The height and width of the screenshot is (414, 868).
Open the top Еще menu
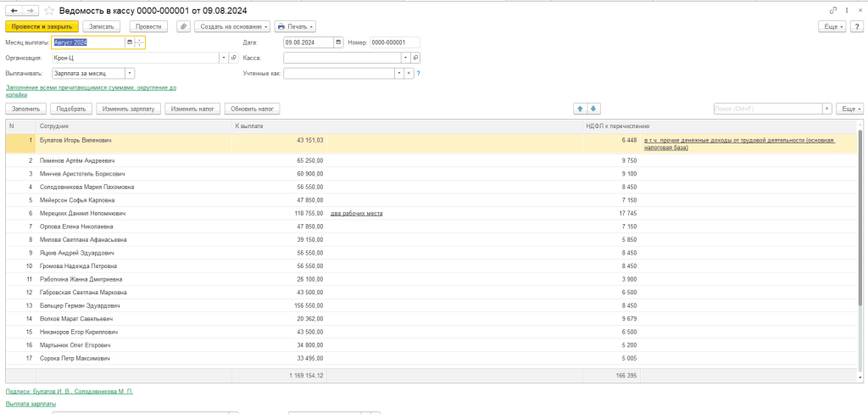pyautogui.click(x=834, y=26)
